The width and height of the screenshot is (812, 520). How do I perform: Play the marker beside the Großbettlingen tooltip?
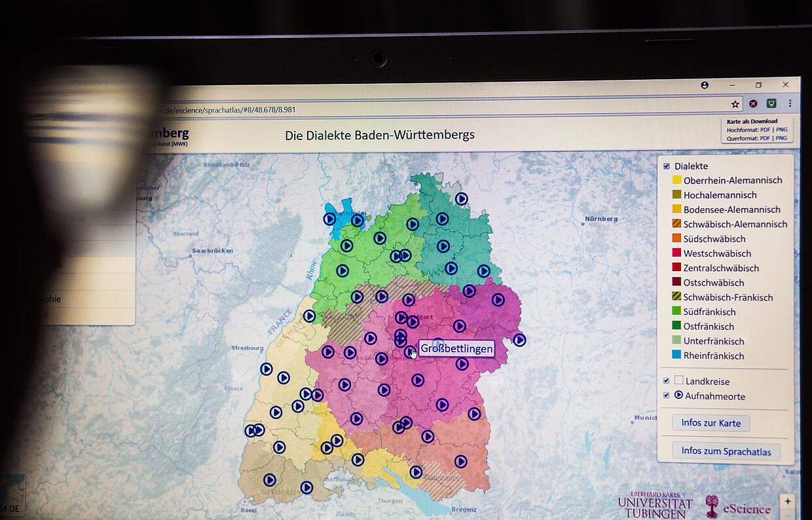click(x=410, y=352)
